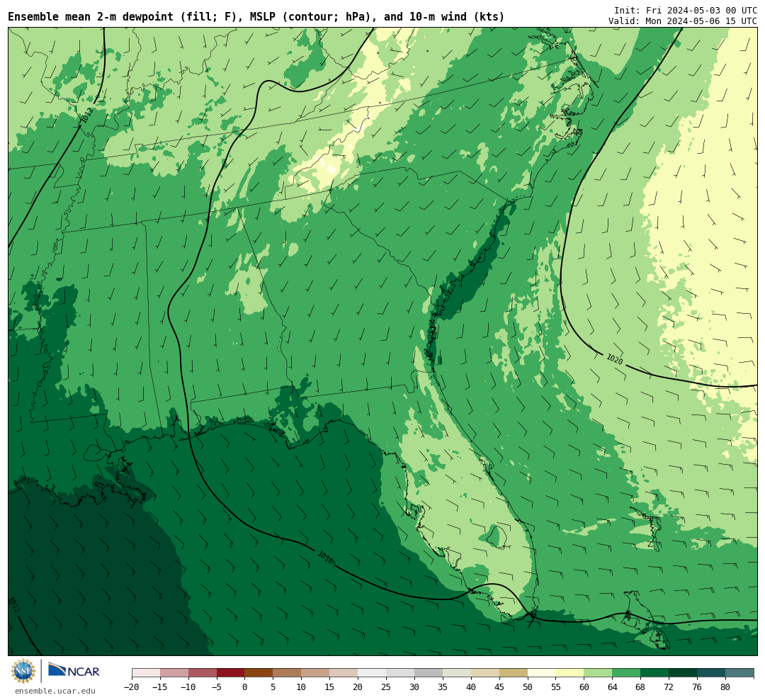Screen dimensions: 765x700
Task: Click the 80 colorbar tick label
Action: (725, 687)
